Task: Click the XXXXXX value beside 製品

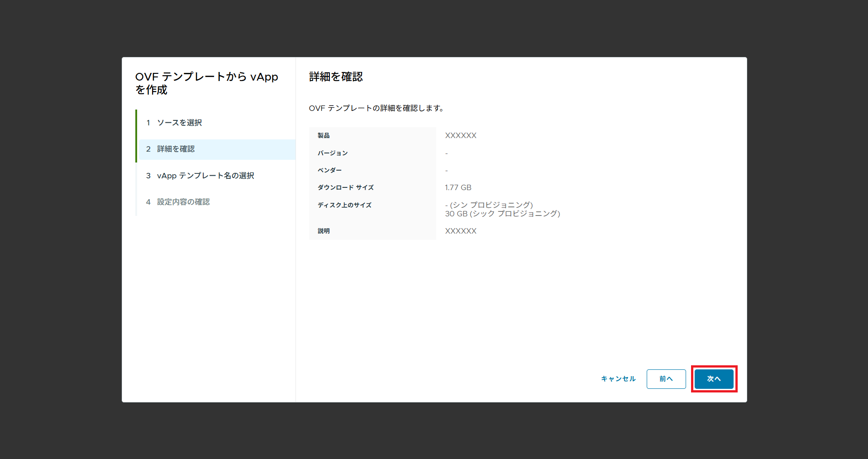Action: coord(461,136)
